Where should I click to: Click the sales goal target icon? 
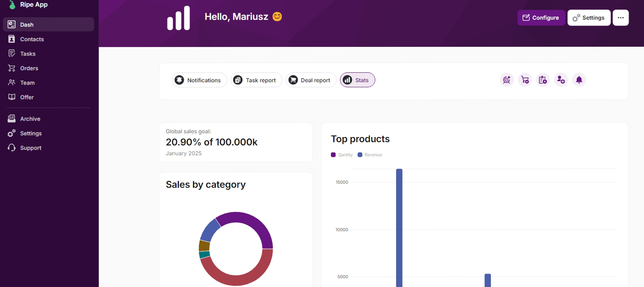[507, 80]
